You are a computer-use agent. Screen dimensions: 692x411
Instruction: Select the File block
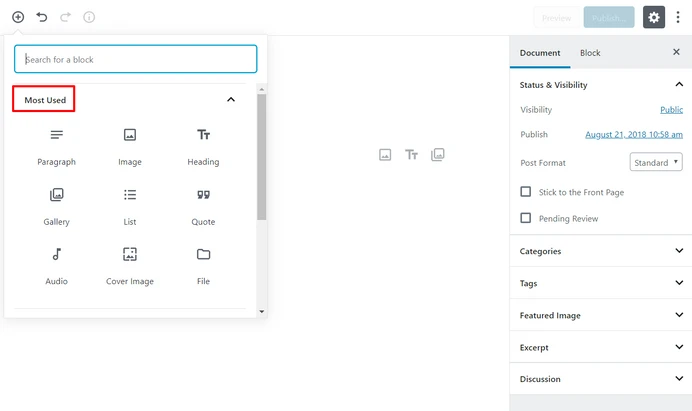pyautogui.click(x=203, y=267)
